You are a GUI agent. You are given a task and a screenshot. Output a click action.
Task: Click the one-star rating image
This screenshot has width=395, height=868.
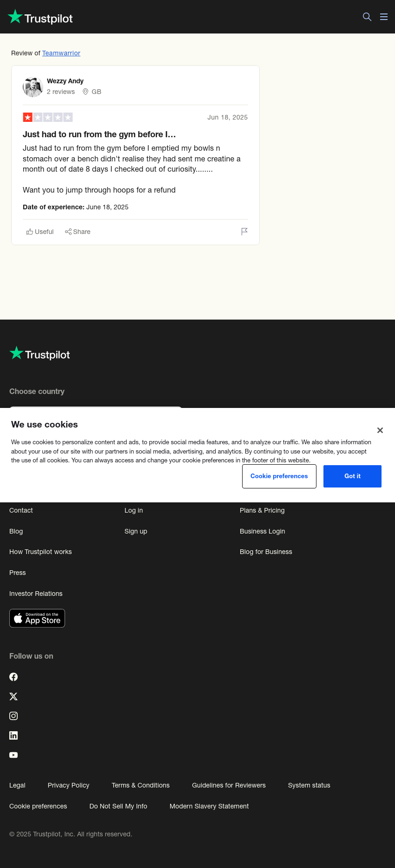tap(48, 117)
